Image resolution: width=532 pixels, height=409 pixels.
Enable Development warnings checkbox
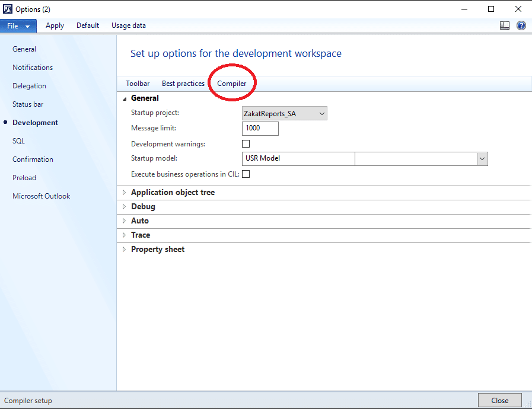pyautogui.click(x=246, y=143)
